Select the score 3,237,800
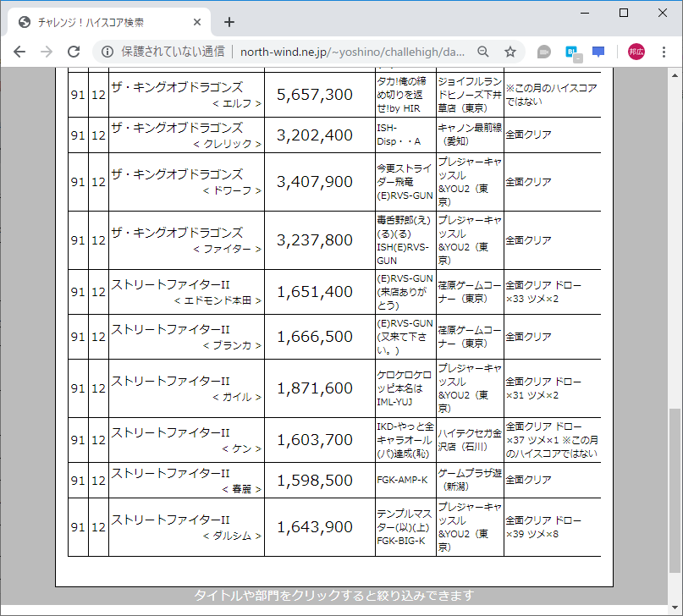This screenshot has height=616, width=683. pos(315,239)
